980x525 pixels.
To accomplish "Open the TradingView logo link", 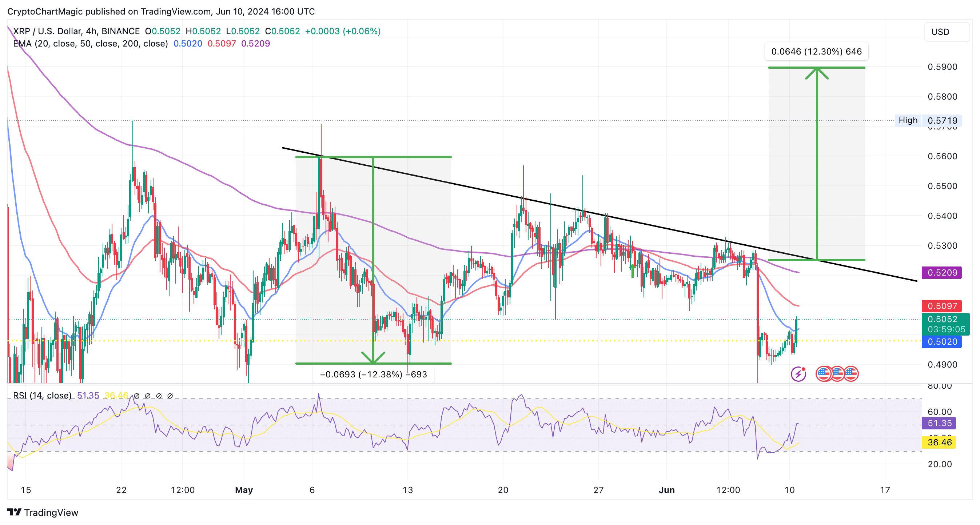I will (43, 512).
